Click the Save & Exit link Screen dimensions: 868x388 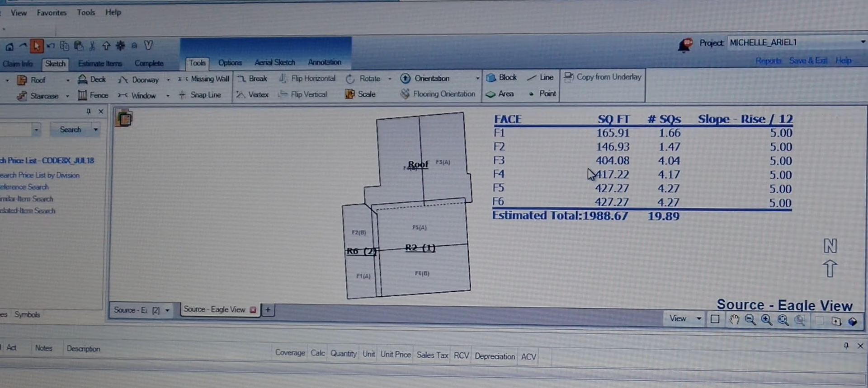pyautogui.click(x=808, y=61)
